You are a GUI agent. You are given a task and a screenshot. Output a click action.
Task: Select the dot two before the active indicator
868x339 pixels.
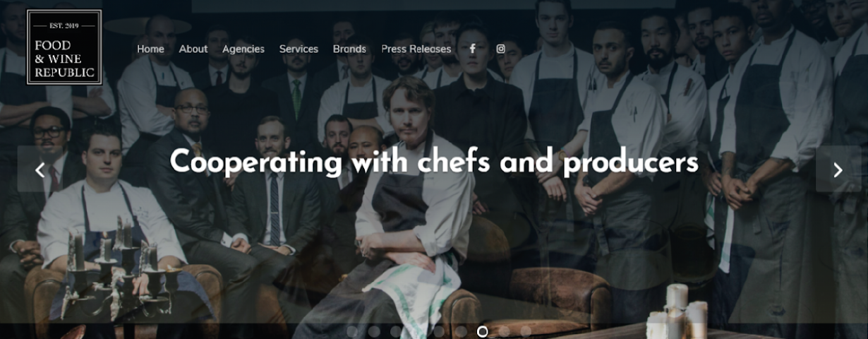point(439,331)
